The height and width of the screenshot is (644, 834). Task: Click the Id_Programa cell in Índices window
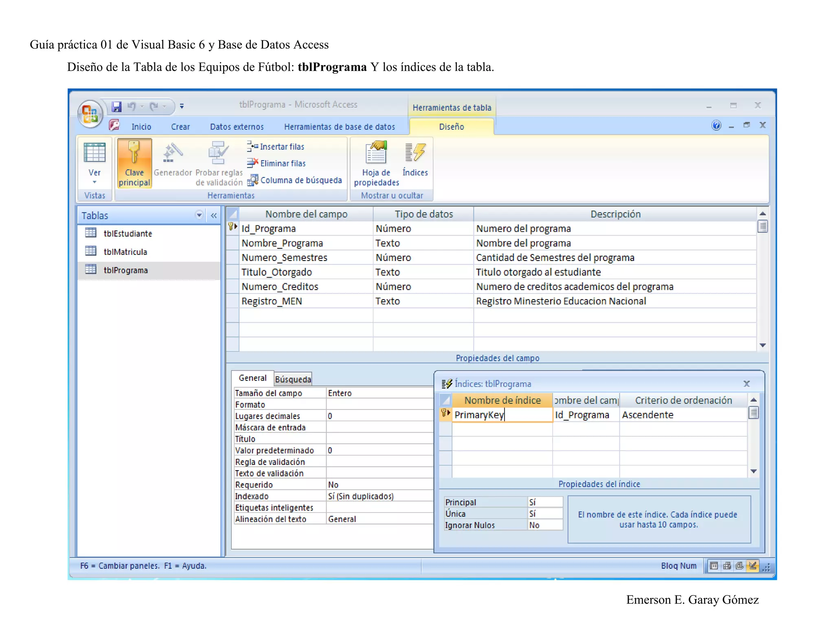click(x=586, y=414)
